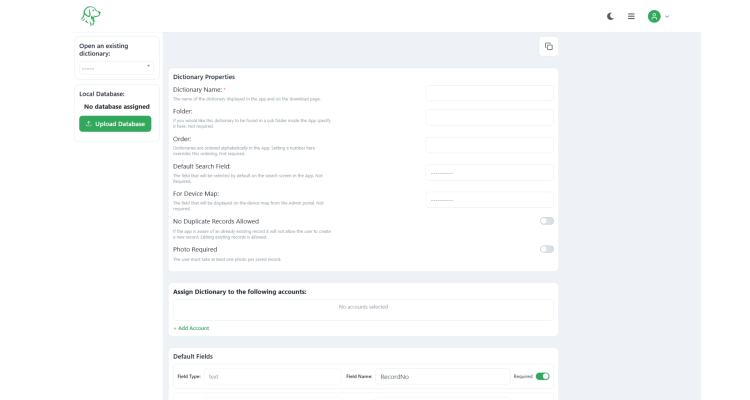Click the Field Type text box
The width and height of the screenshot is (750, 400).
point(273,377)
